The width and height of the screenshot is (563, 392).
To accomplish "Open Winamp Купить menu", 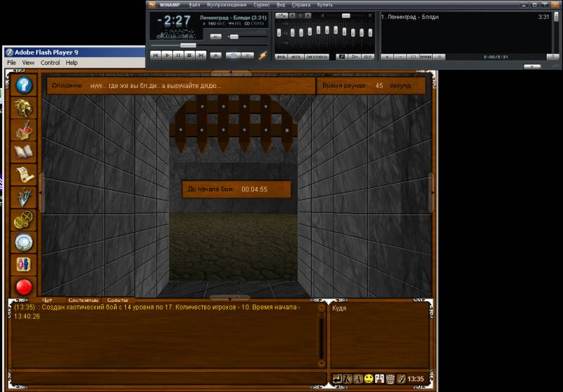I will (x=324, y=5).
